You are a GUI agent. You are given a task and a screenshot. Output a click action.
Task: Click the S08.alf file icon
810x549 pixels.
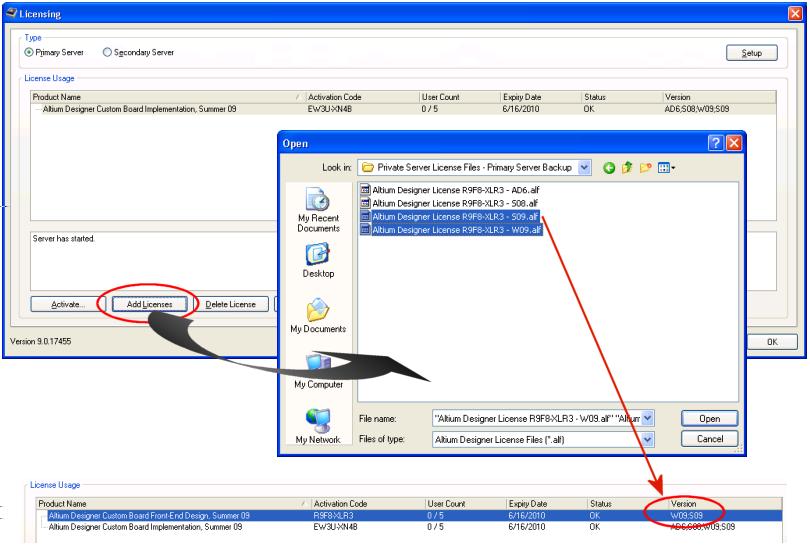pyautogui.click(x=365, y=203)
